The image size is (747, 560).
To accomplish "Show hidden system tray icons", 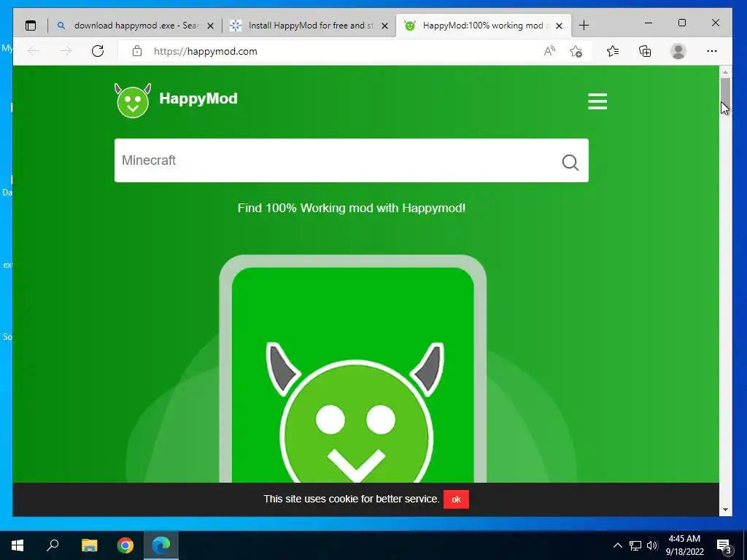I will tap(617, 545).
